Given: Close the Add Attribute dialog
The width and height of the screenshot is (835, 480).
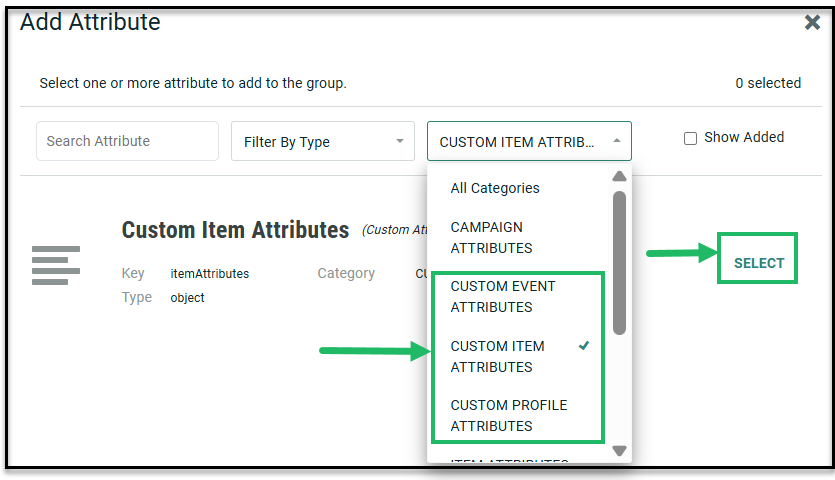Looking at the screenshot, I should (812, 23).
